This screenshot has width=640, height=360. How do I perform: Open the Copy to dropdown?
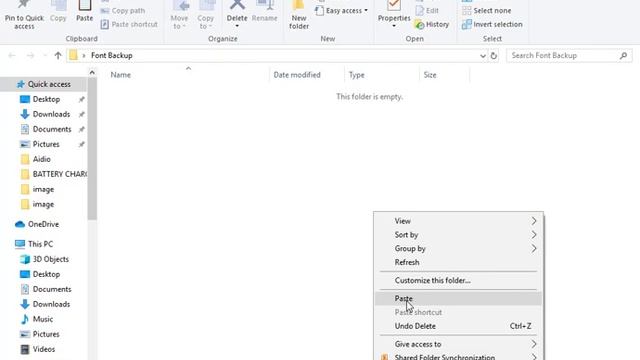click(205, 16)
